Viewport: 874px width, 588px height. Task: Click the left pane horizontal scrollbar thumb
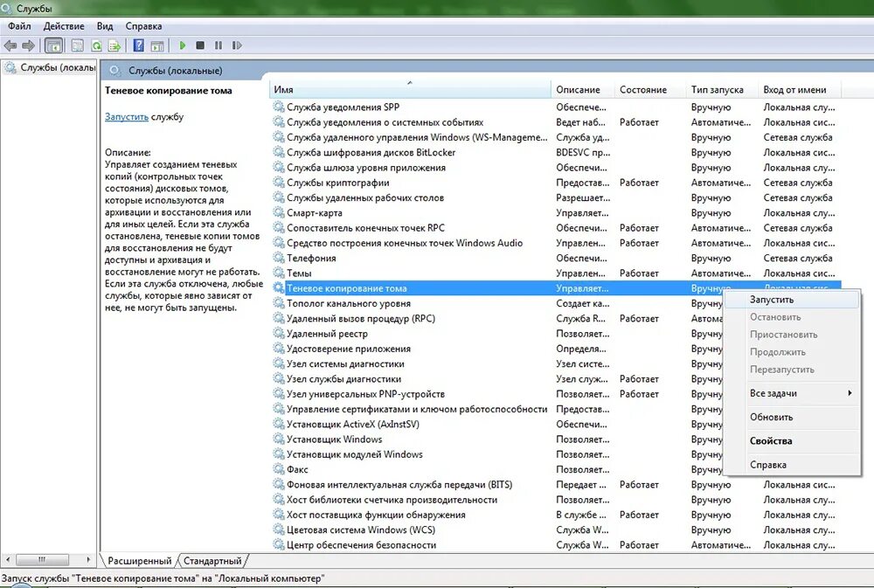point(42,559)
